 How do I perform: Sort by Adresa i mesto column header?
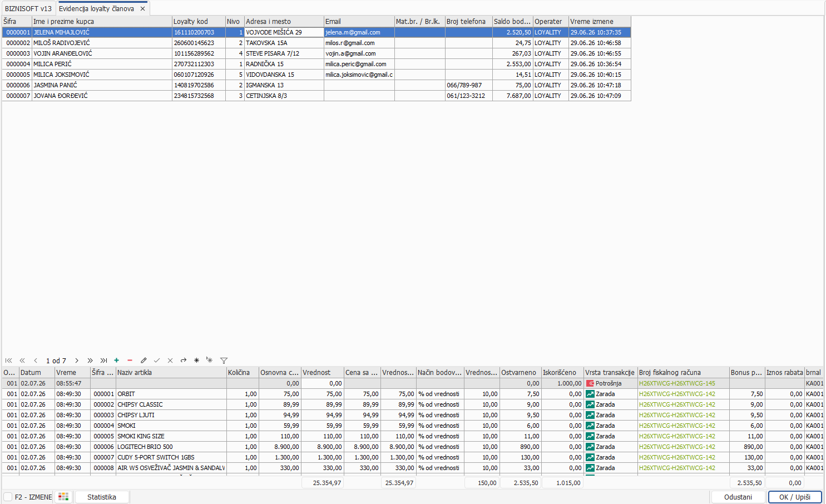284,22
